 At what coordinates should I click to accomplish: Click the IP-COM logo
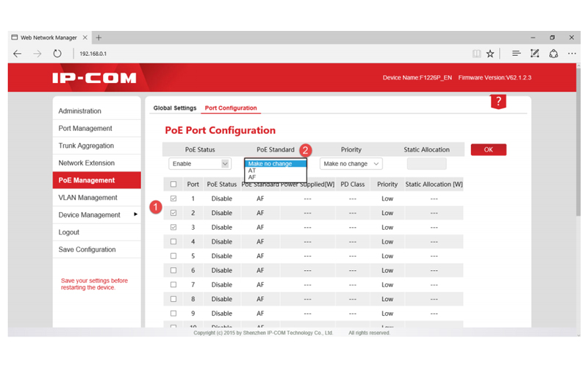(x=94, y=78)
